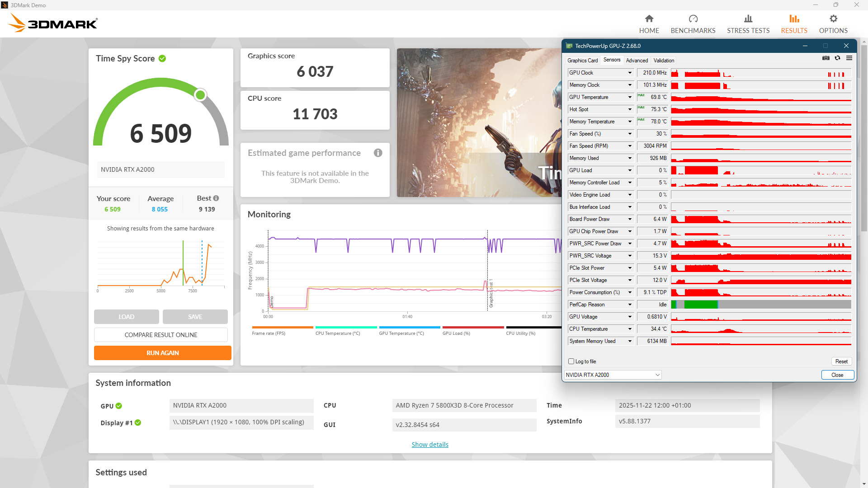This screenshot has height=488, width=868.
Task: Enable the Log to file checkbox
Action: pos(571,361)
